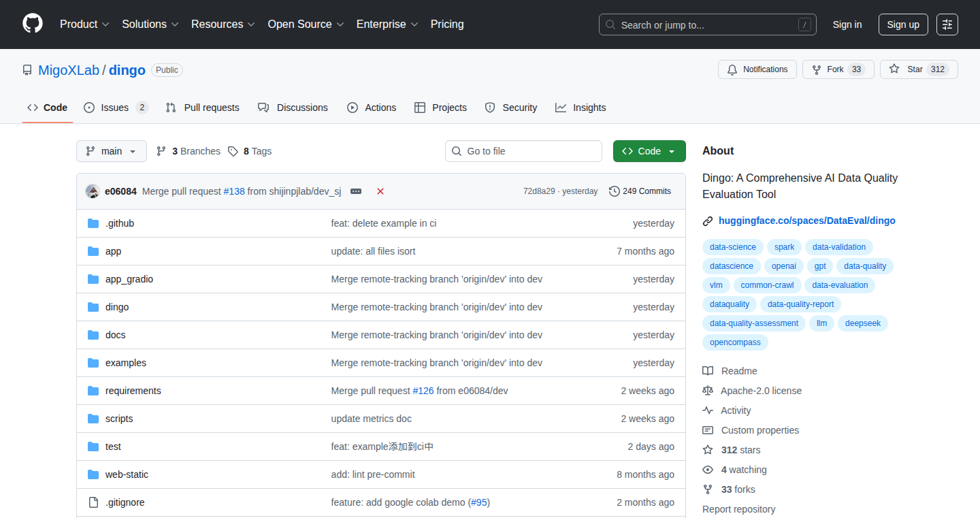Open pull request #138 link
The width and height of the screenshot is (980, 518).
click(x=234, y=191)
